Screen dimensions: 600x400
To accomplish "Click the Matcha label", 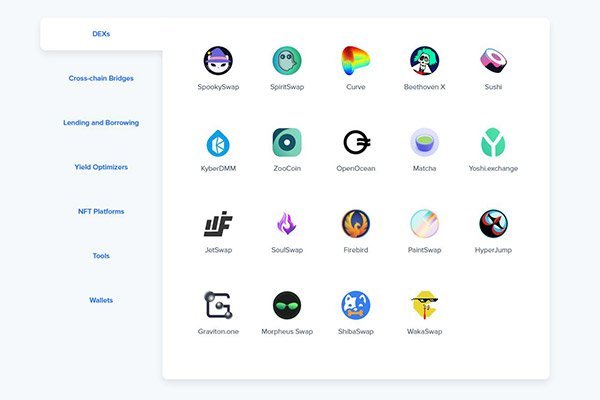I will tap(424, 168).
